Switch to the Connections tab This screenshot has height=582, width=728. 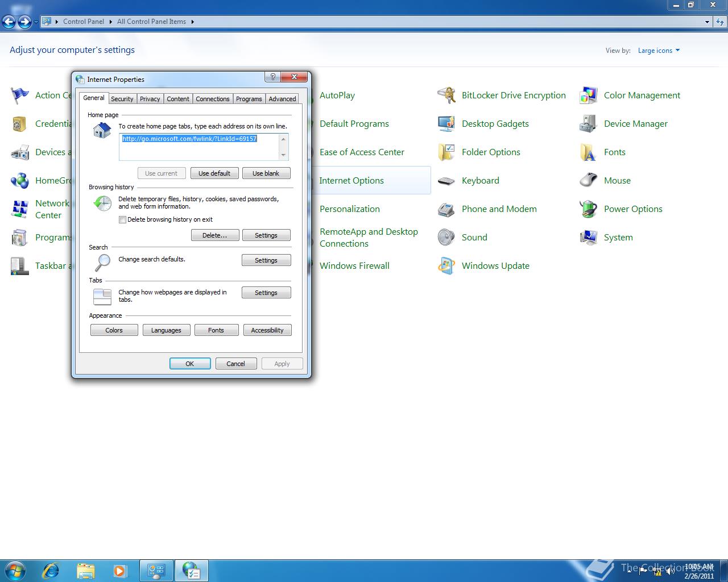pos(213,99)
